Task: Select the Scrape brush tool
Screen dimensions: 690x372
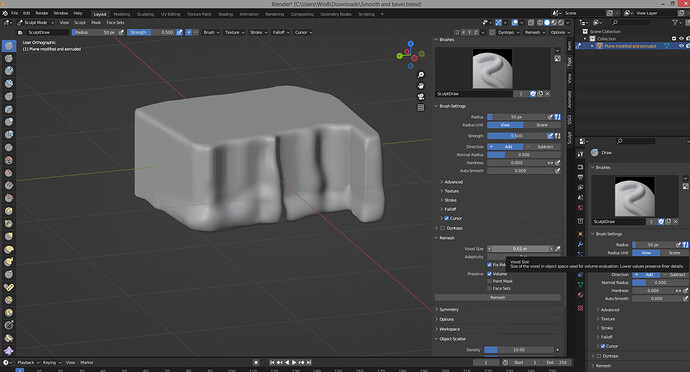Action: 9,199
